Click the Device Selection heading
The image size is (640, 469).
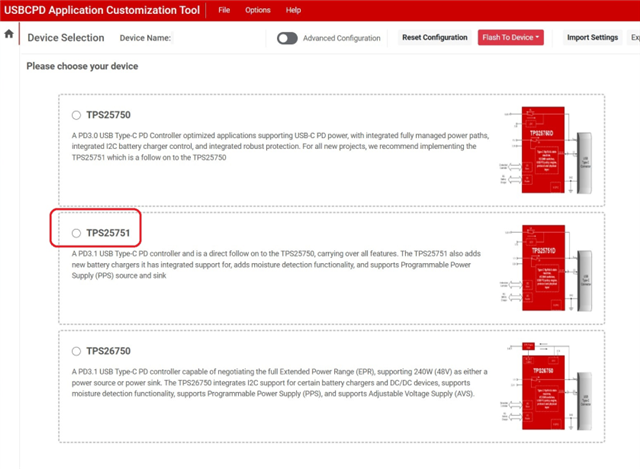click(x=66, y=38)
